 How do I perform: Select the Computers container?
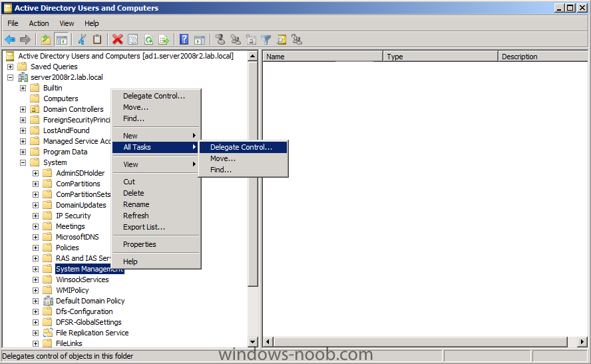[61, 98]
